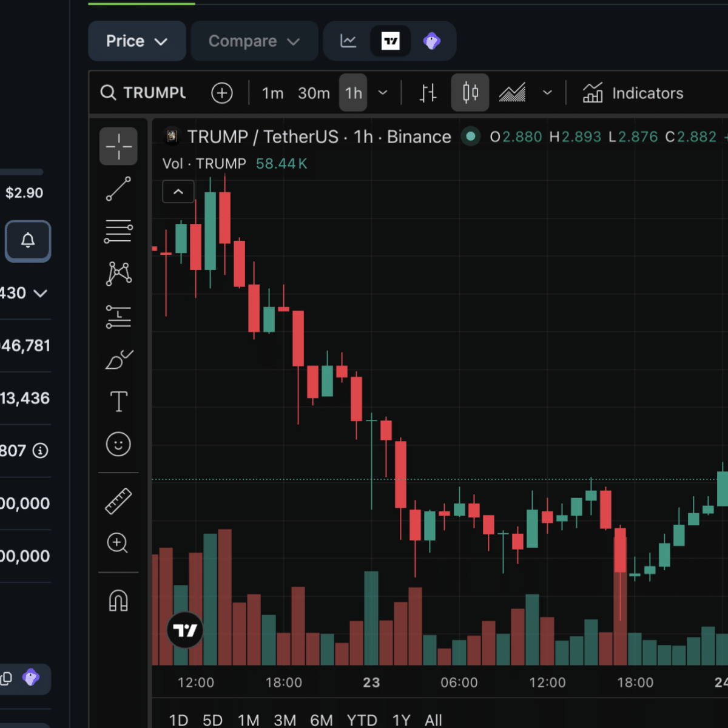The height and width of the screenshot is (728, 728).
Task: Open the Fibonacci retracement tool
Action: tap(118, 231)
